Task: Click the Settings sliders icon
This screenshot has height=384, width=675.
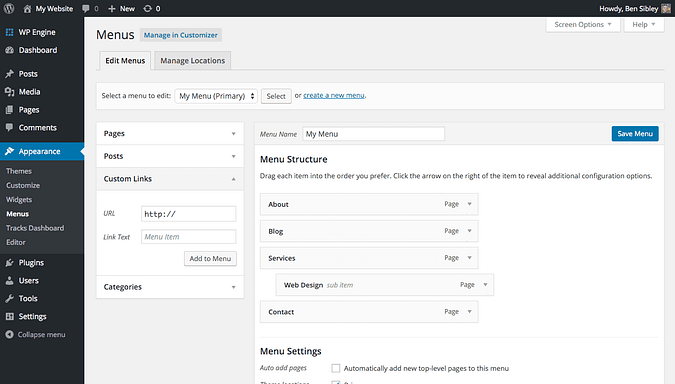Action: tap(9, 316)
